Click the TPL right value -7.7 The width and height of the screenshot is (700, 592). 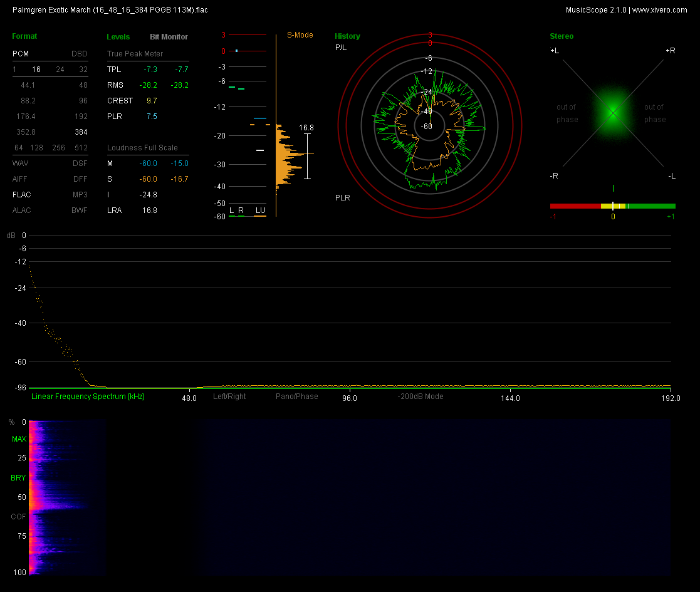coord(182,69)
